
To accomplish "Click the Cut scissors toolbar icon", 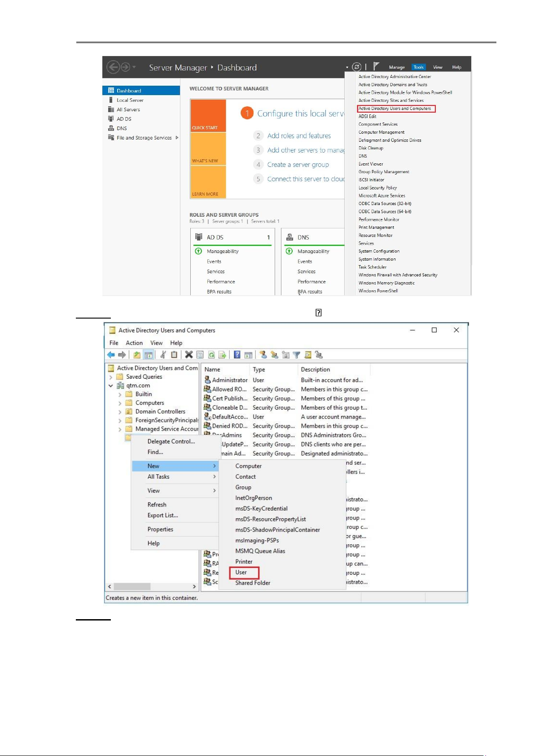I will tap(163, 355).
